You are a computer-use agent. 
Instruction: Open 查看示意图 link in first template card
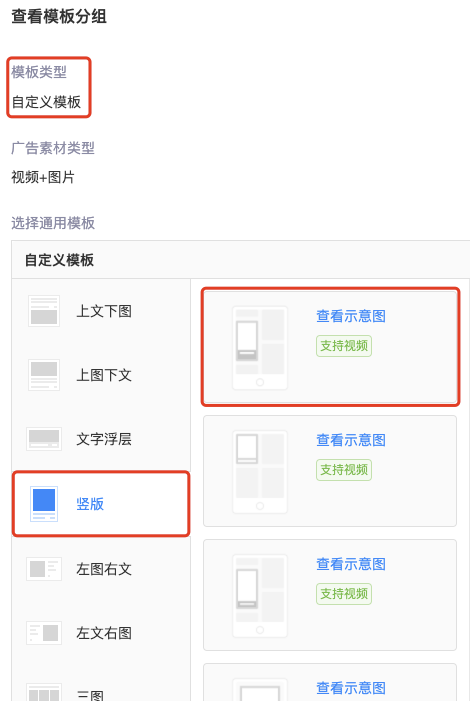(351, 316)
